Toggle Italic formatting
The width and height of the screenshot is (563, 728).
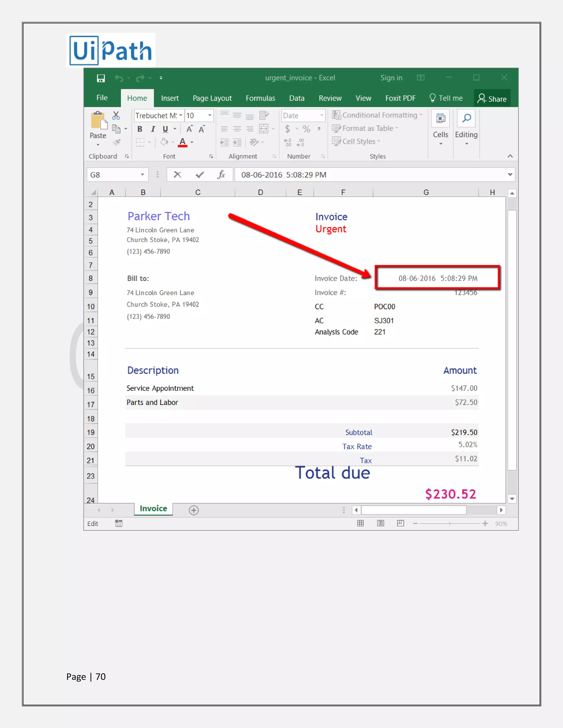[x=153, y=129]
